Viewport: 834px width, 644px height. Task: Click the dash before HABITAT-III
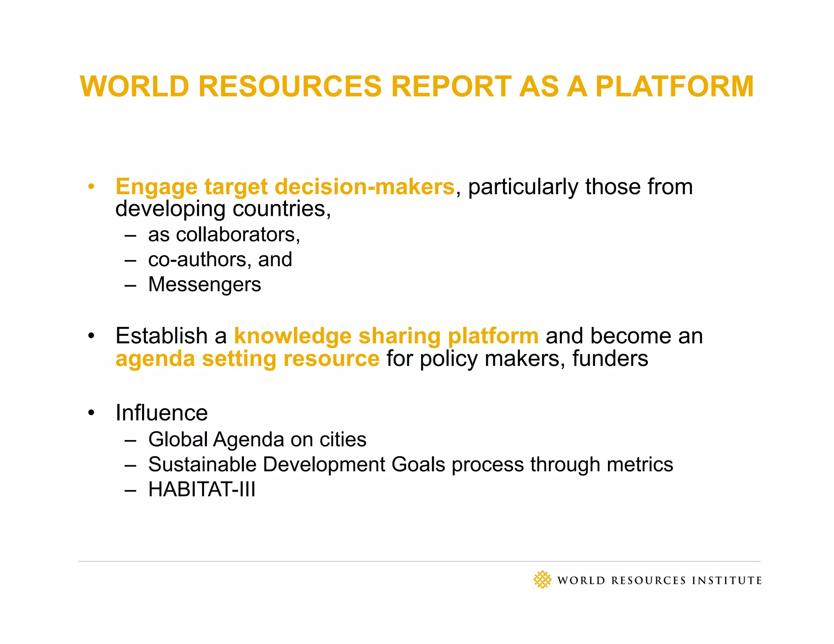[130, 490]
